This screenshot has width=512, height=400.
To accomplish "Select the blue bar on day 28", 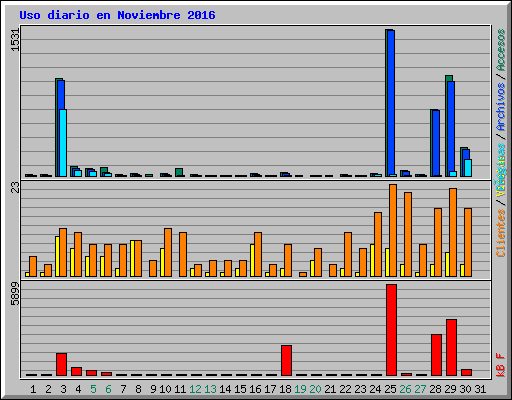I will (x=436, y=143).
